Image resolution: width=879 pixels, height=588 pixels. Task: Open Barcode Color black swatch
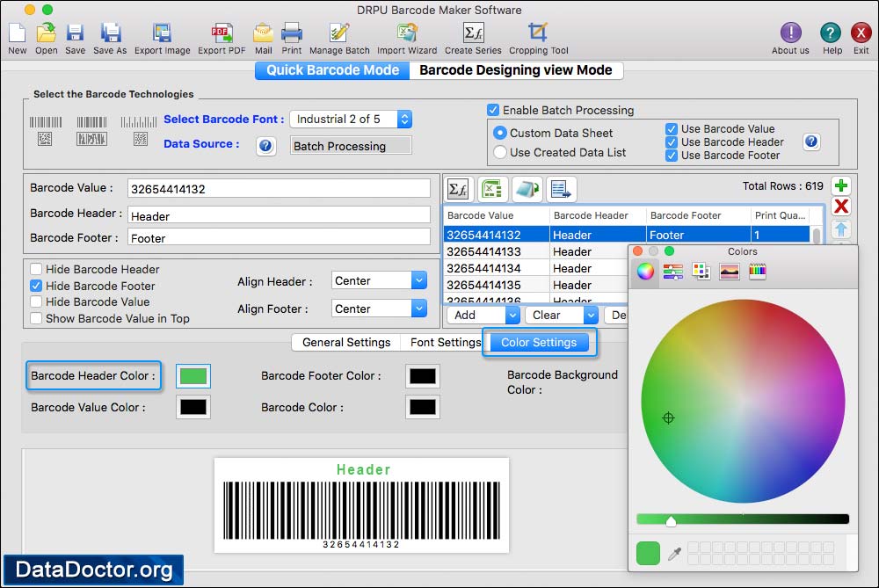(423, 407)
